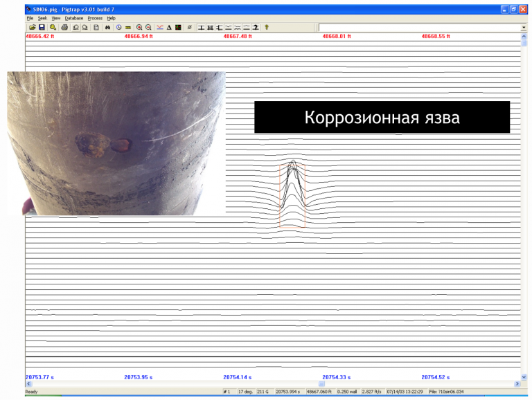Open the File menu
This screenshot has width=532, height=400.
coord(30,18)
